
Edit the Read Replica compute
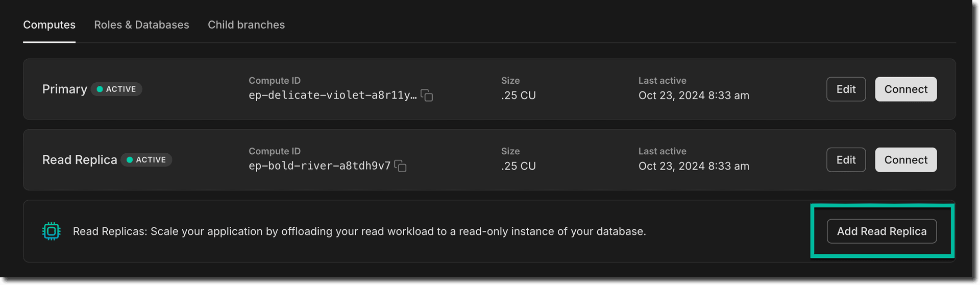[x=846, y=160]
